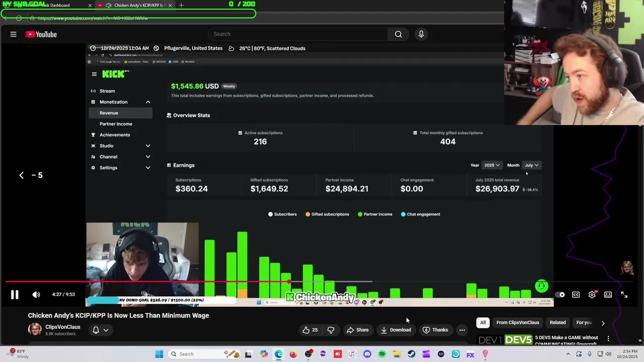Viewport: 644px width, 362px height.
Task: Pause the YouTube video
Action: click(x=15, y=295)
